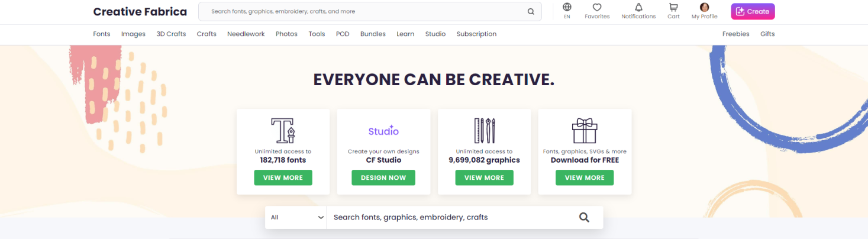Click the ruler and brushes graphics icon

(x=485, y=131)
